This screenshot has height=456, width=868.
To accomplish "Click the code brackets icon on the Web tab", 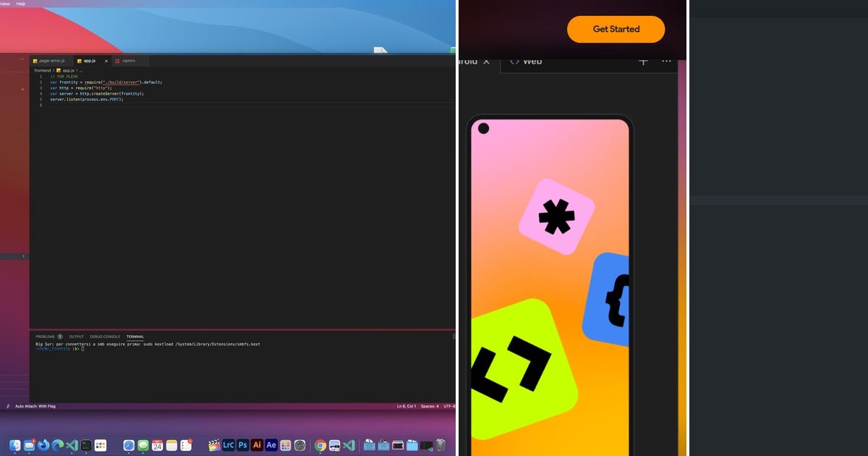I will point(514,62).
